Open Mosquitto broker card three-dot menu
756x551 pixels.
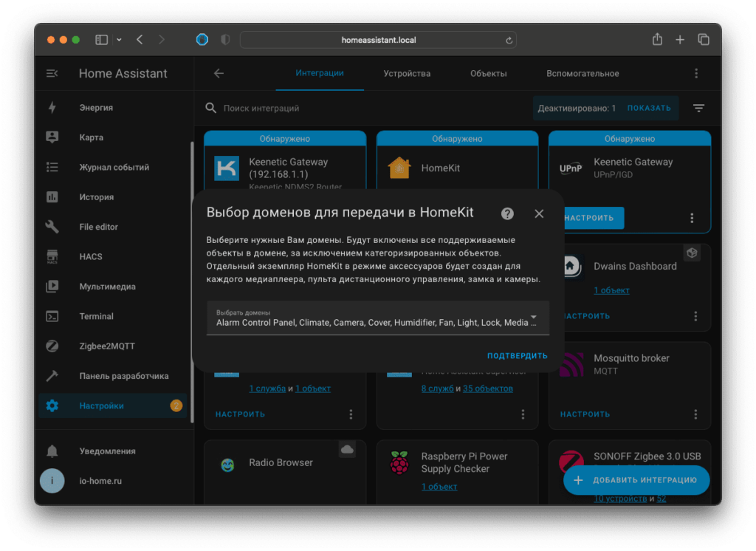tap(695, 414)
